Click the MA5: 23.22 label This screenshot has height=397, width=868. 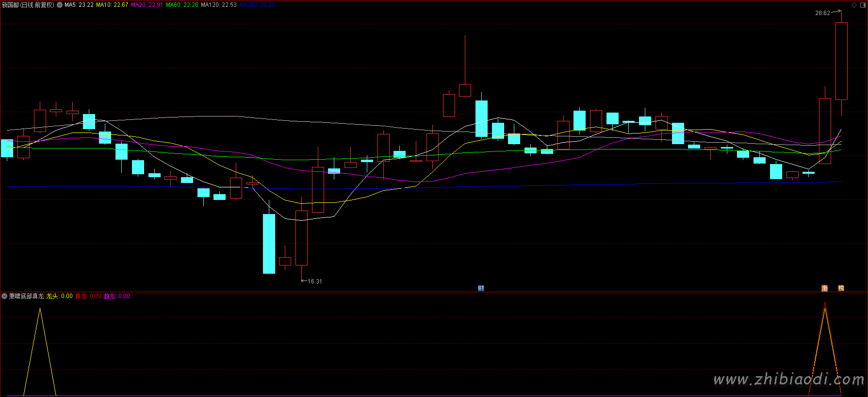coord(79,5)
